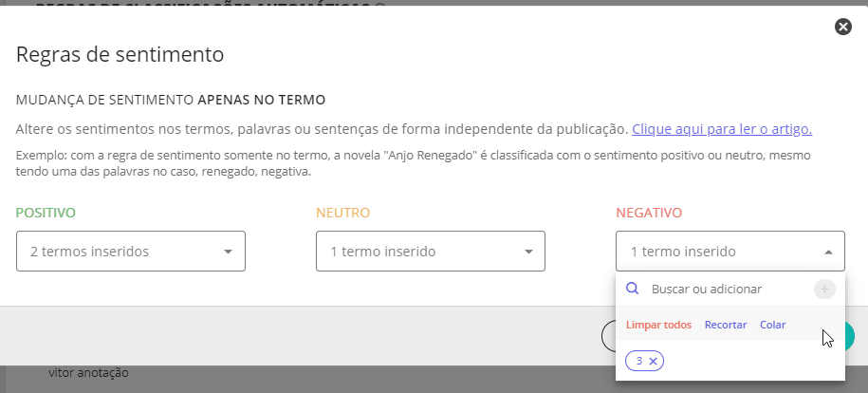Screen dimensions: 868x393
Task: Click the magnifier search icon
Action: pos(632,289)
